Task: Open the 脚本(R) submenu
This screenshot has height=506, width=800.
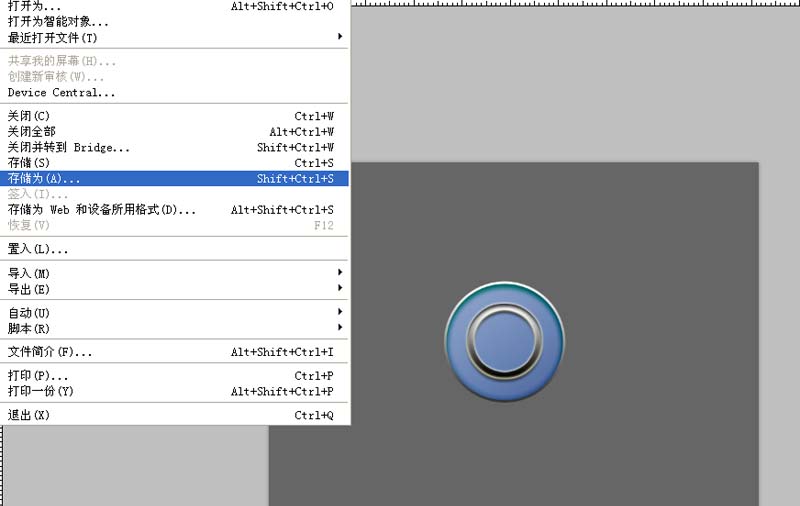Action: click(x=174, y=328)
